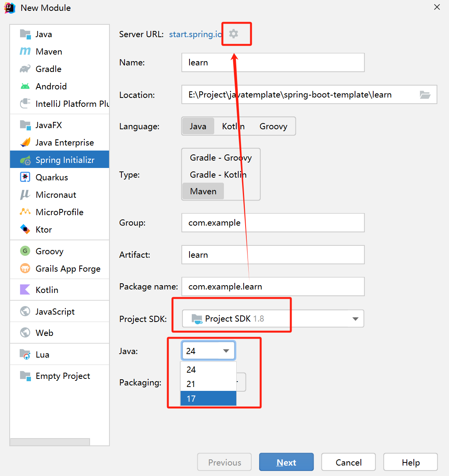Select the Android robot icon
Viewport: 449px width, 476px height.
coord(25,86)
